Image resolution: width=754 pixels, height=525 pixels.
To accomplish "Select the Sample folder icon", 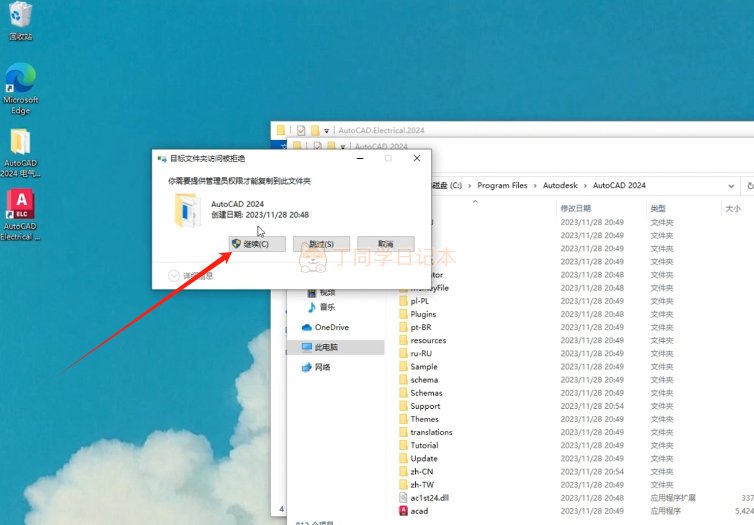I will 403,366.
